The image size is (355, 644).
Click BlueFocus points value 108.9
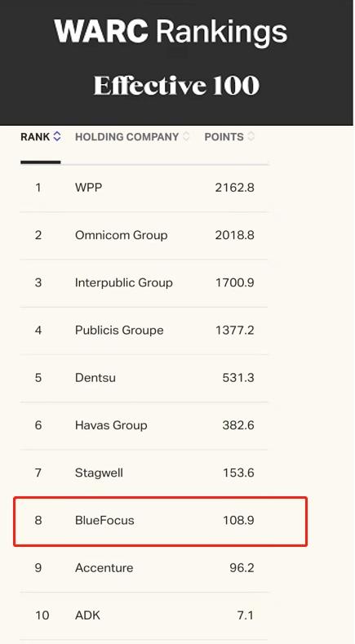(x=239, y=521)
